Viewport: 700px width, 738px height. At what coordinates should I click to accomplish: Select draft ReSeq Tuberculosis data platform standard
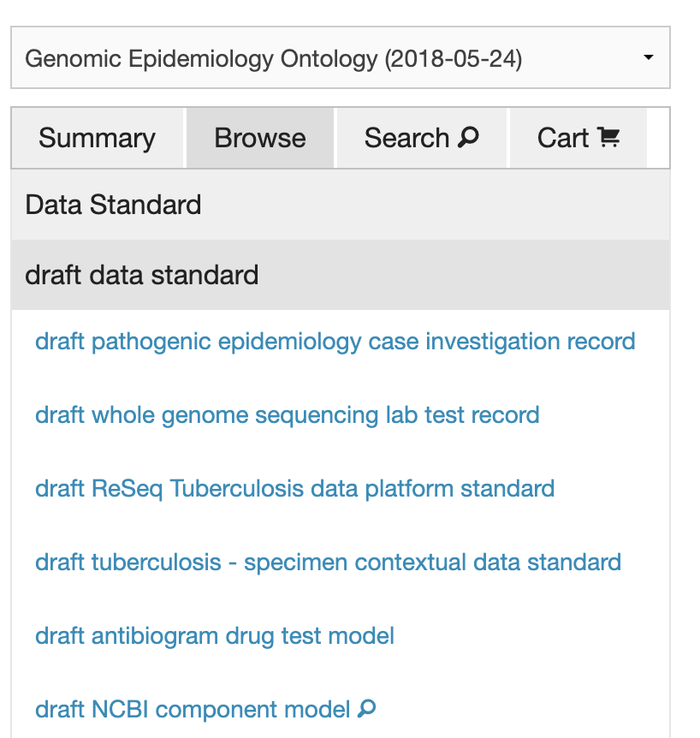tap(294, 488)
